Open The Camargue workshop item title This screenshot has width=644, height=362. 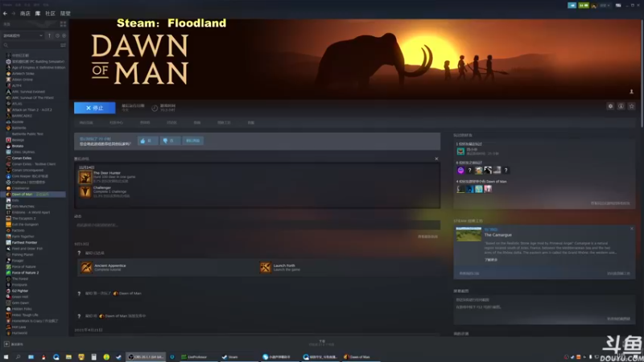[x=497, y=235]
